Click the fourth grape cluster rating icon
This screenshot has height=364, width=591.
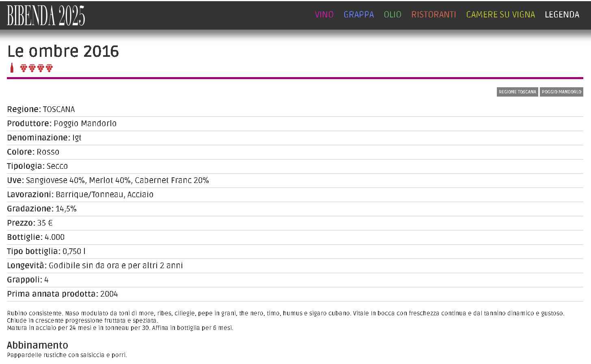(49, 68)
